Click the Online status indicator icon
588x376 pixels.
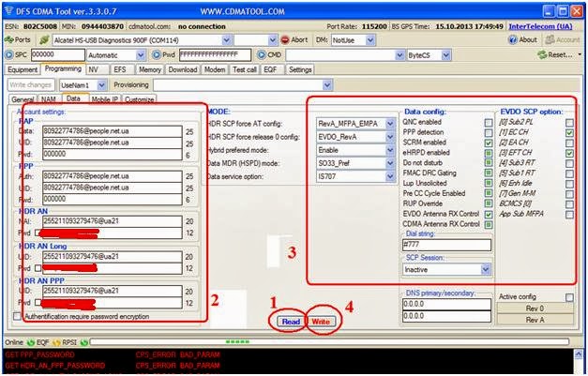[x=31, y=342]
